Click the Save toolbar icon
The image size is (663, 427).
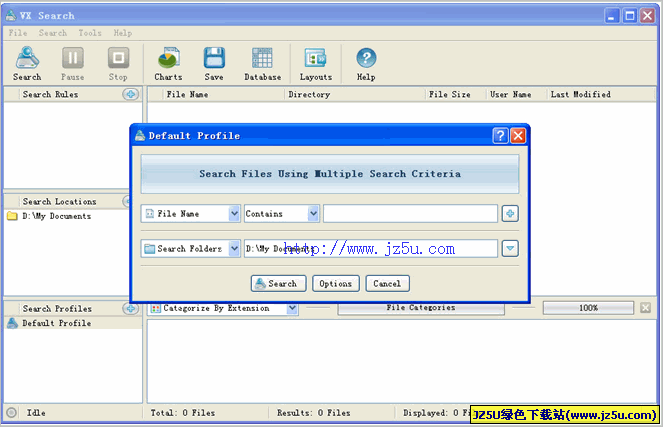(x=214, y=63)
